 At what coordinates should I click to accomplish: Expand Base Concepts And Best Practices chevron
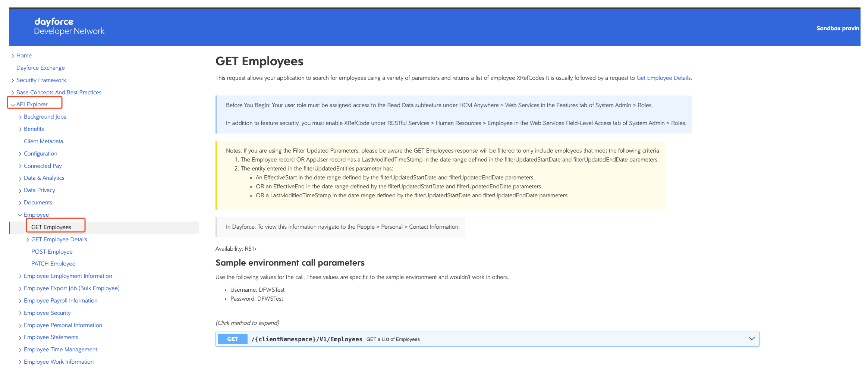coord(13,93)
